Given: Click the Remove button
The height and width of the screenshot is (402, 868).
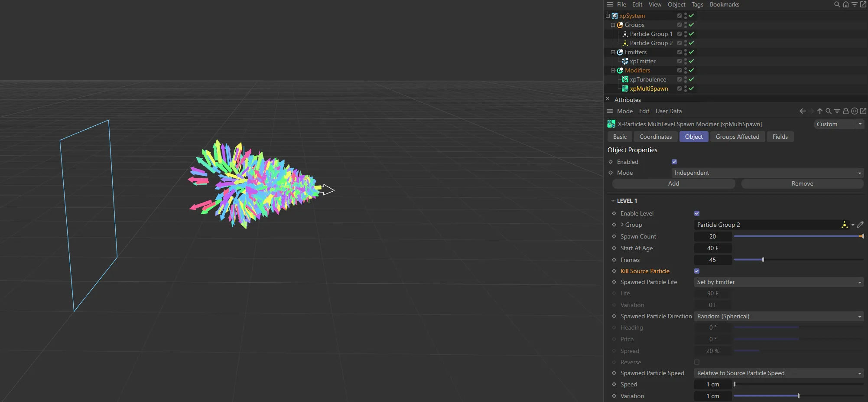Looking at the screenshot, I should click(802, 183).
